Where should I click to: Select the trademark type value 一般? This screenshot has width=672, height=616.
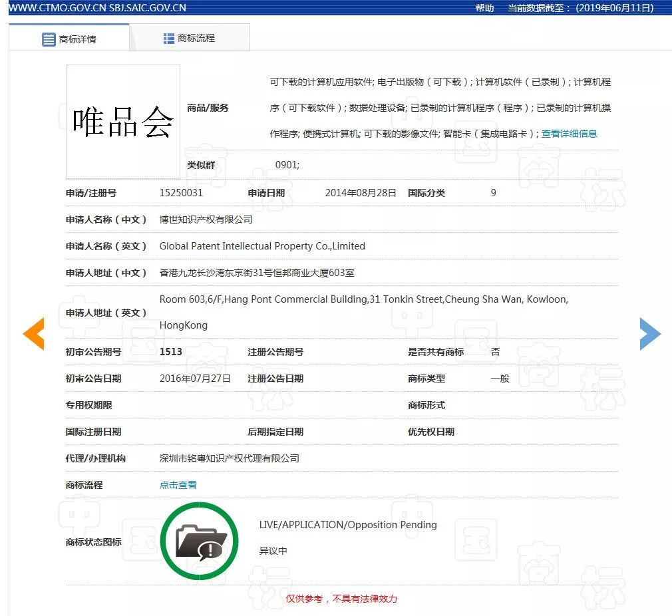[x=500, y=379]
